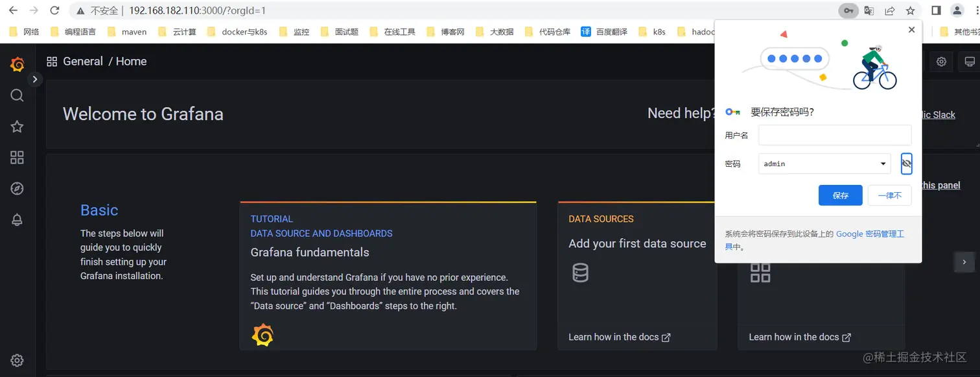Open Learn how in the docs under data source

(620, 337)
